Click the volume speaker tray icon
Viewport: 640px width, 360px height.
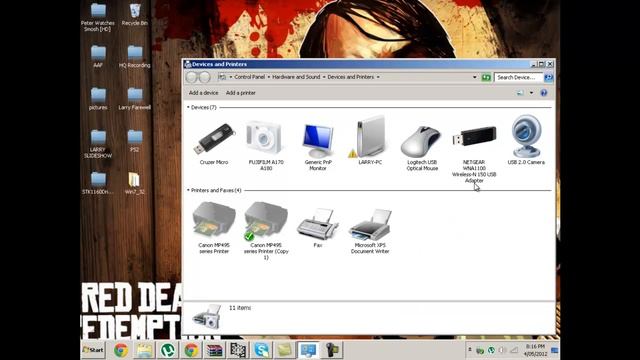[502, 350]
